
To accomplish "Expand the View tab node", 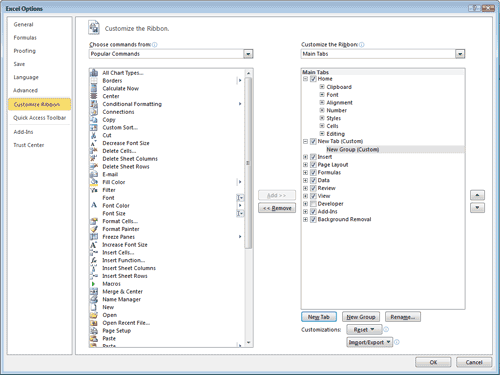I will pos(305,196).
